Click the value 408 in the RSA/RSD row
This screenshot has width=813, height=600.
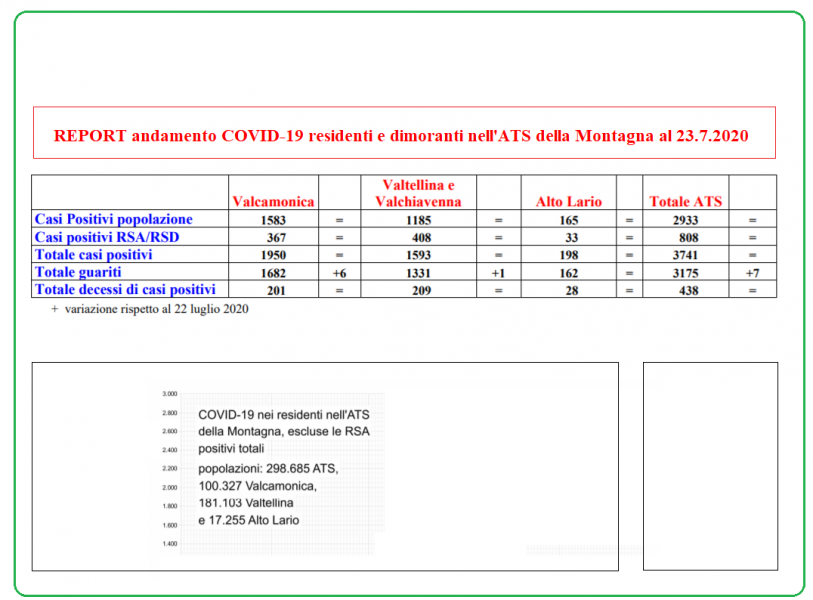point(422,238)
